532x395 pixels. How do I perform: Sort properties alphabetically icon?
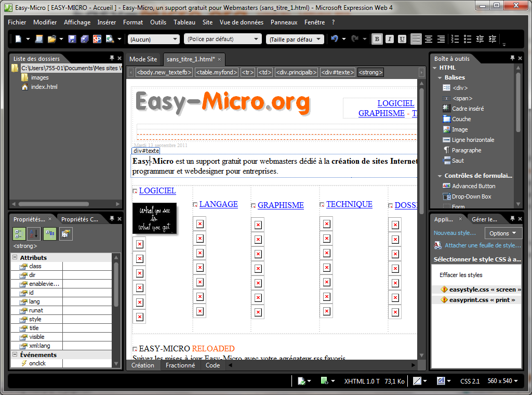[34, 233]
